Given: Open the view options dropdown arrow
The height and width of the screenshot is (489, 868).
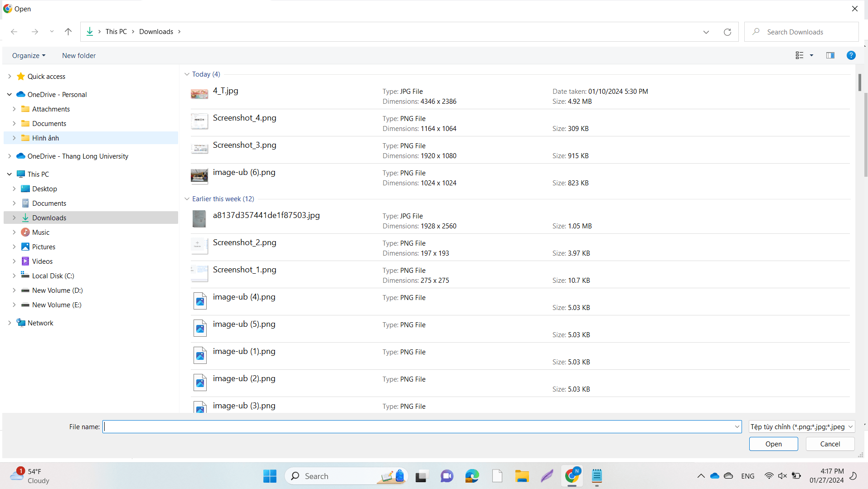Looking at the screenshot, I should 811,55.
